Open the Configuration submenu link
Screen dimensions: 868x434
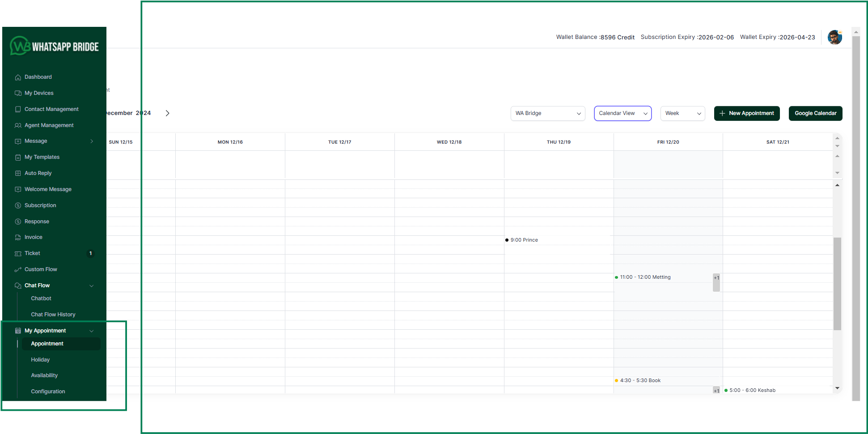coord(48,391)
